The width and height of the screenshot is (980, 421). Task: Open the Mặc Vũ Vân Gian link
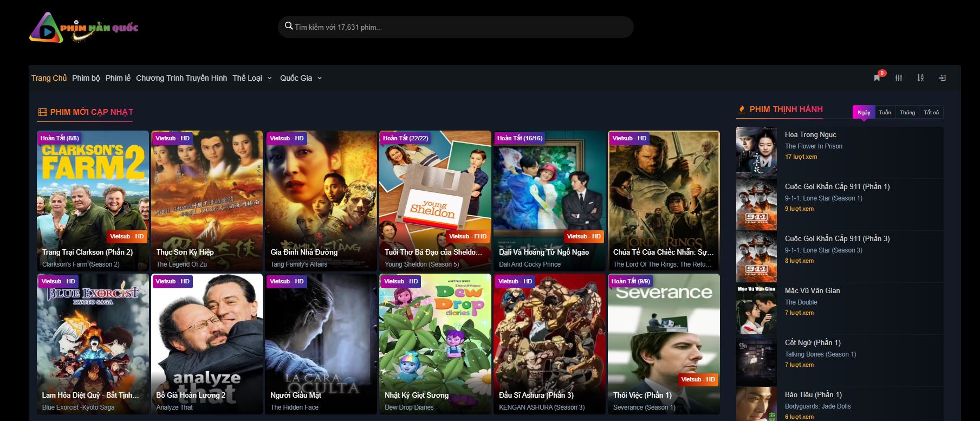point(812,290)
